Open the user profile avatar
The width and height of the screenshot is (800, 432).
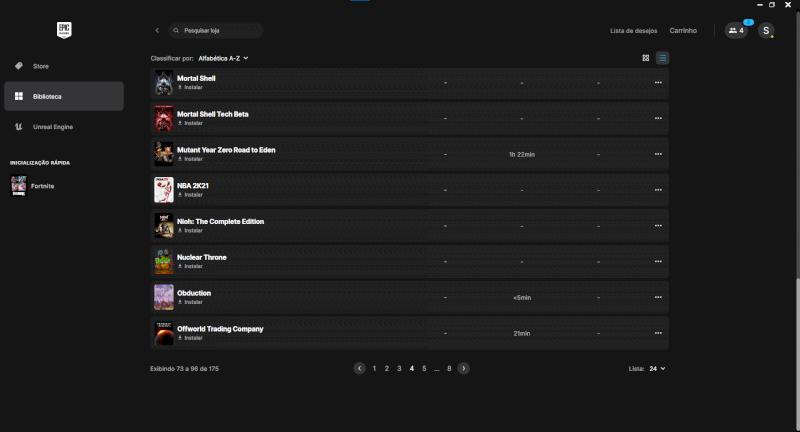pyautogui.click(x=766, y=31)
